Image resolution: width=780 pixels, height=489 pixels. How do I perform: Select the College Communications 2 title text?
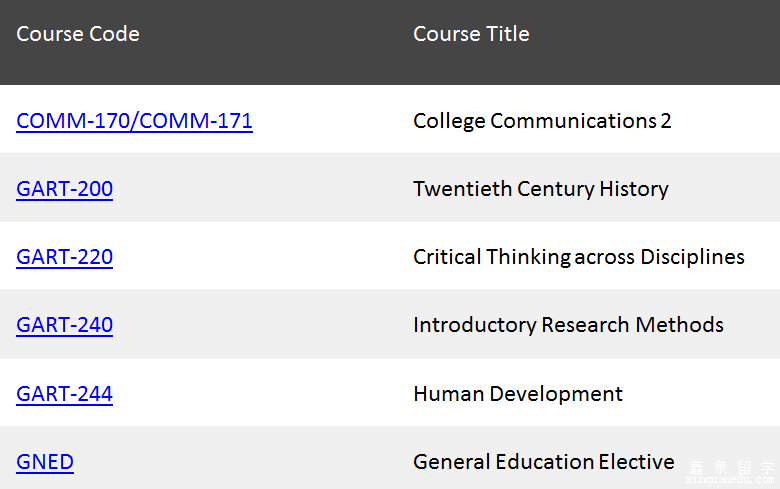point(542,121)
